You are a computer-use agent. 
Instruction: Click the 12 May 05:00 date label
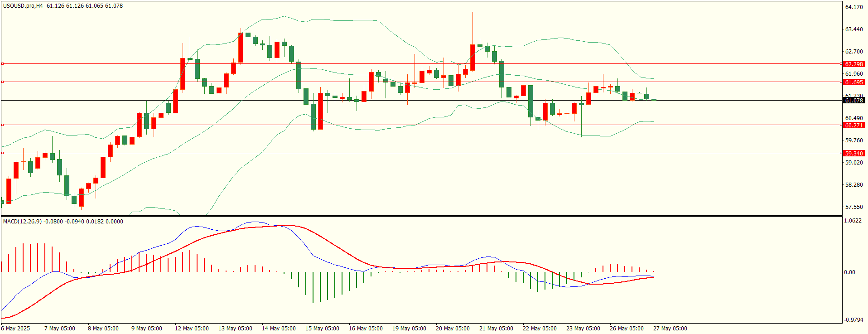(x=192, y=329)
